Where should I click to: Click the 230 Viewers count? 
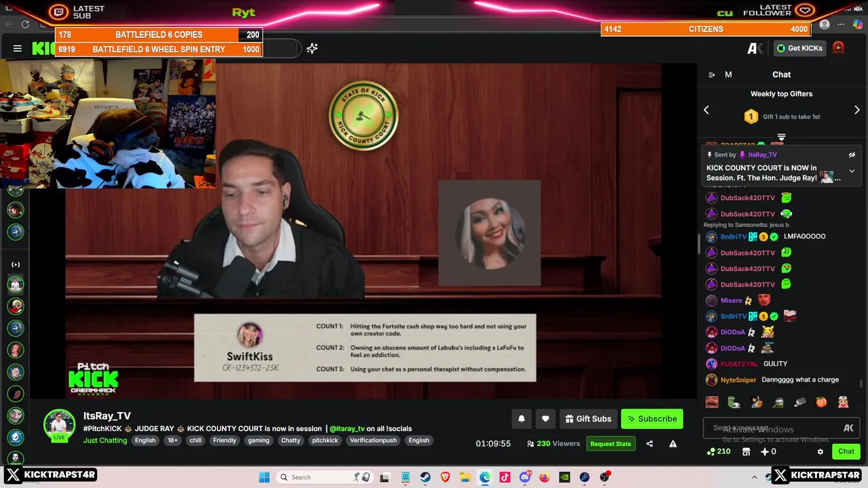[x=553, y=444]
